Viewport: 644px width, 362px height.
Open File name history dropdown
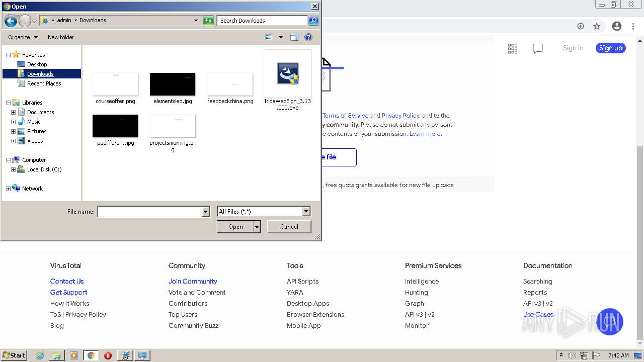click(x=205, y=212)
